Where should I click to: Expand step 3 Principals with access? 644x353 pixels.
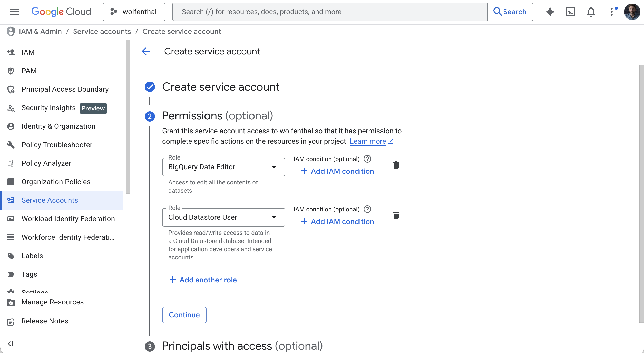pyautogui.click(x=242, y=346)
